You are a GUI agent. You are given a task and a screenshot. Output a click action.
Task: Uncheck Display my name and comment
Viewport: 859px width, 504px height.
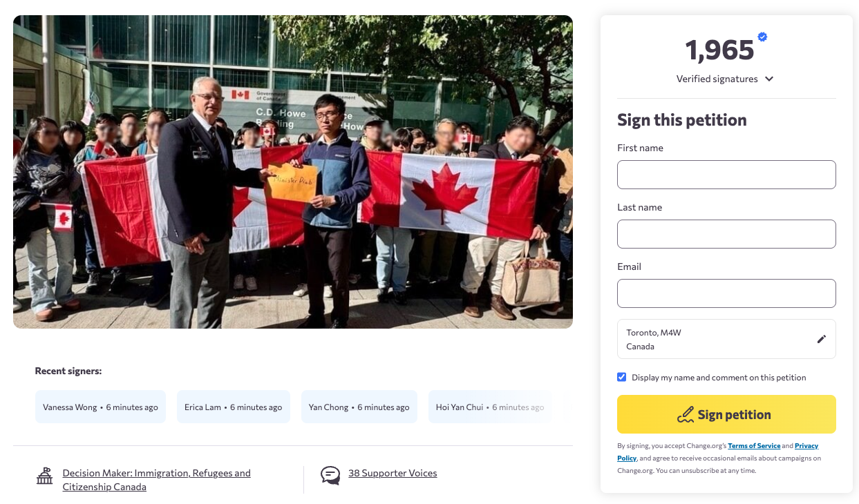pyautogui.click(x=622, y=377)
